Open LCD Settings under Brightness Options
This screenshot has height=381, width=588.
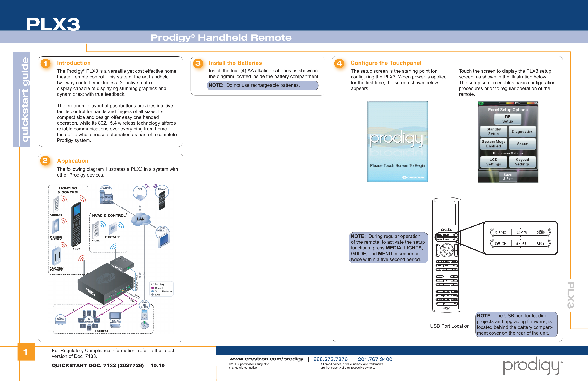pos(493,162)
